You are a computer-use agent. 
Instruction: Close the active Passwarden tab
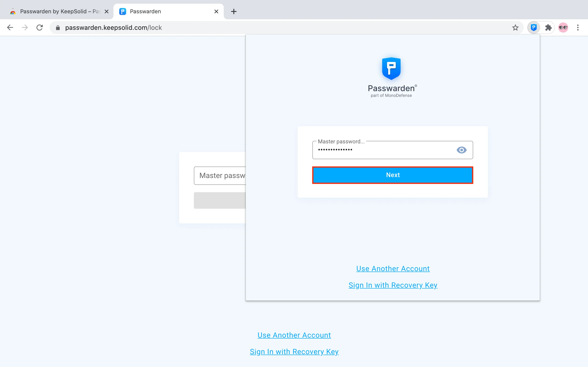216,11
